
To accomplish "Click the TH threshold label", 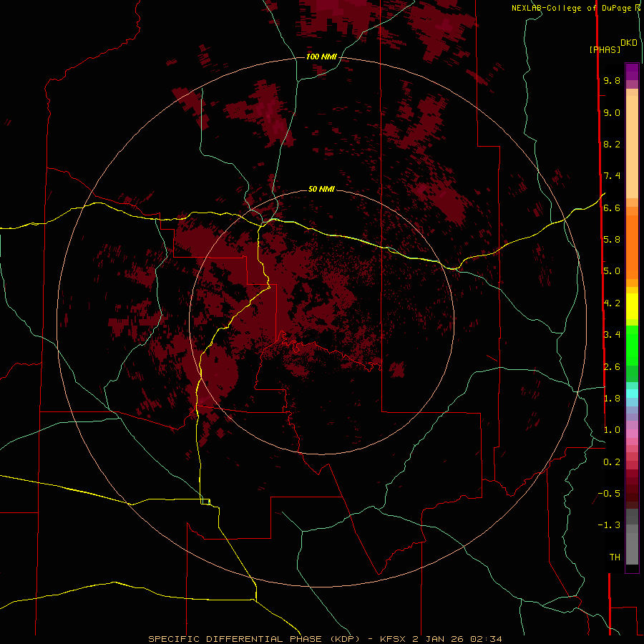I will pos(615,557).
